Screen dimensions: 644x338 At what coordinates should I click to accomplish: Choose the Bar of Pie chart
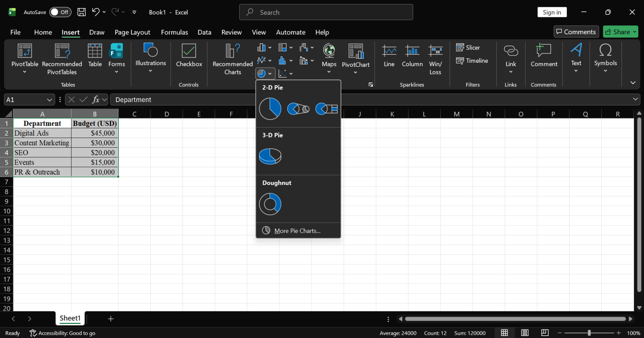[x=326, y=109]
